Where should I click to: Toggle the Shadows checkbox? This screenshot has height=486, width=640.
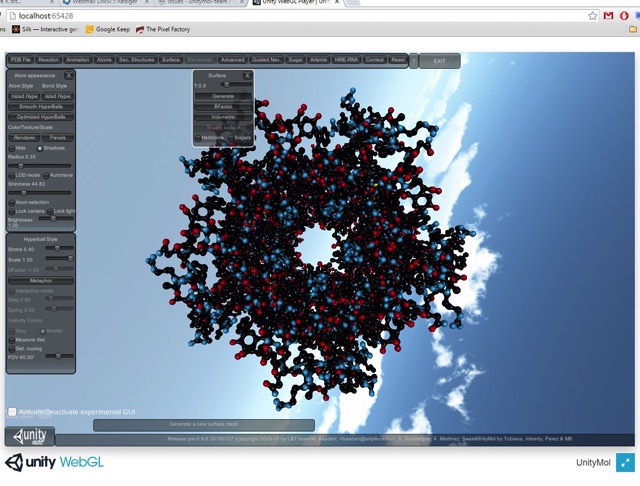click(40, 148)
